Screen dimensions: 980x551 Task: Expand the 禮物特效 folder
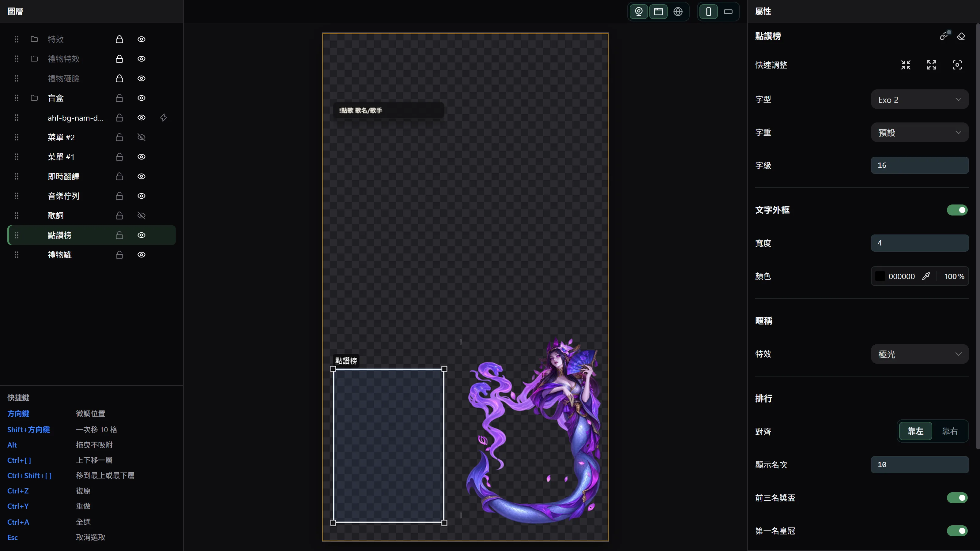(x=34, y=58)
